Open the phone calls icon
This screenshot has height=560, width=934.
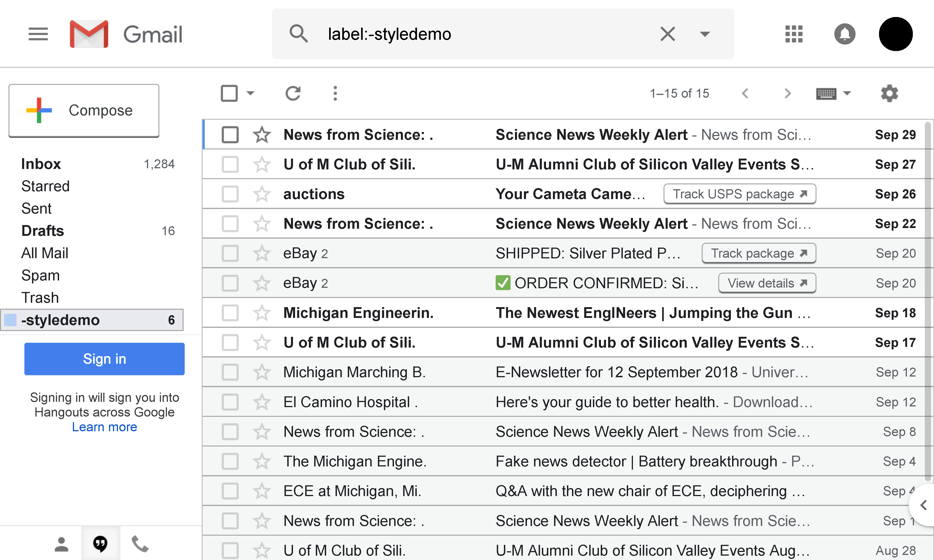[x=140, y=544]
